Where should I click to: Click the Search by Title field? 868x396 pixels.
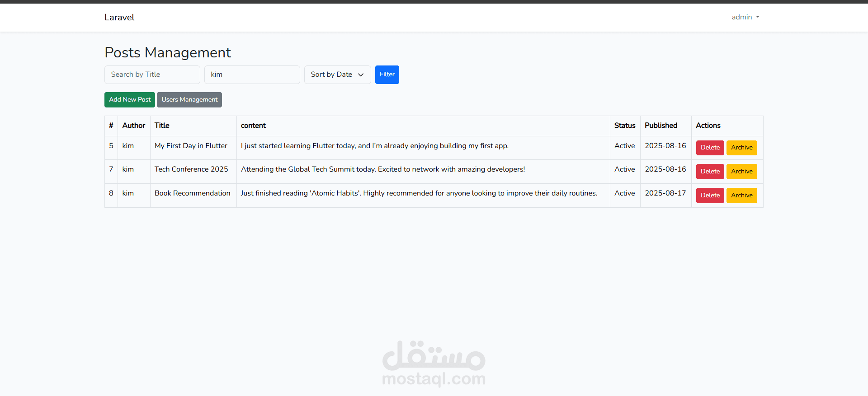[152, 75]
